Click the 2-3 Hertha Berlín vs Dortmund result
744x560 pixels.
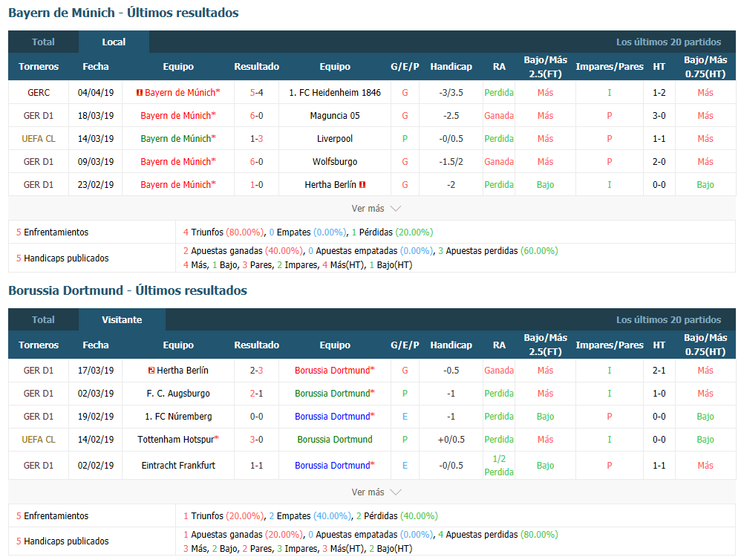tap(257, 370)
